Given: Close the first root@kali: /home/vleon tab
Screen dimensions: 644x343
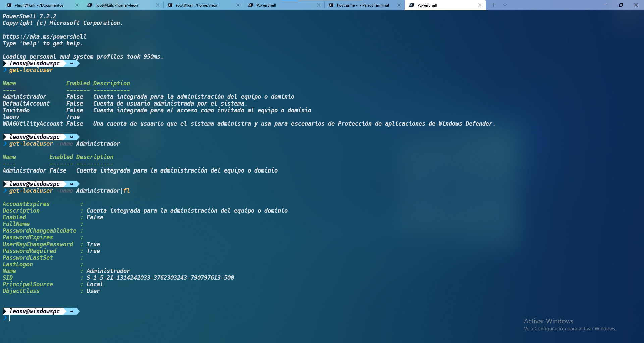Looking at the screenshot, I should click(x=158, y=5).
